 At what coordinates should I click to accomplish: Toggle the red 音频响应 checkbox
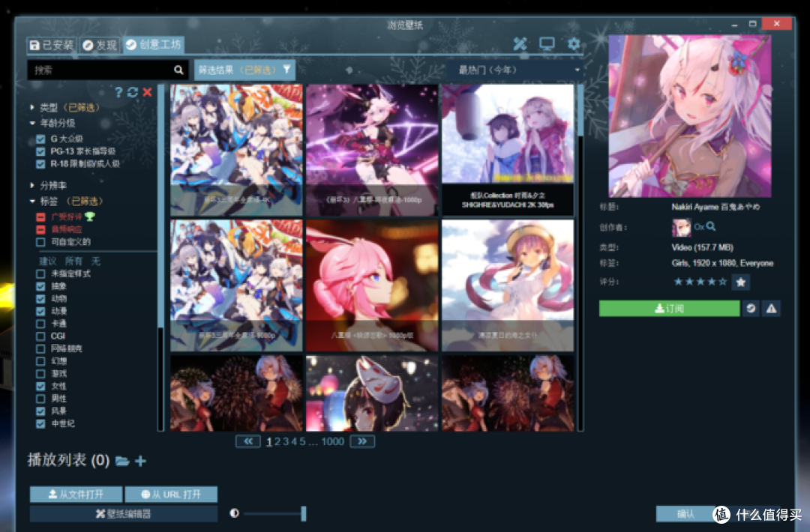click(40, 229)
